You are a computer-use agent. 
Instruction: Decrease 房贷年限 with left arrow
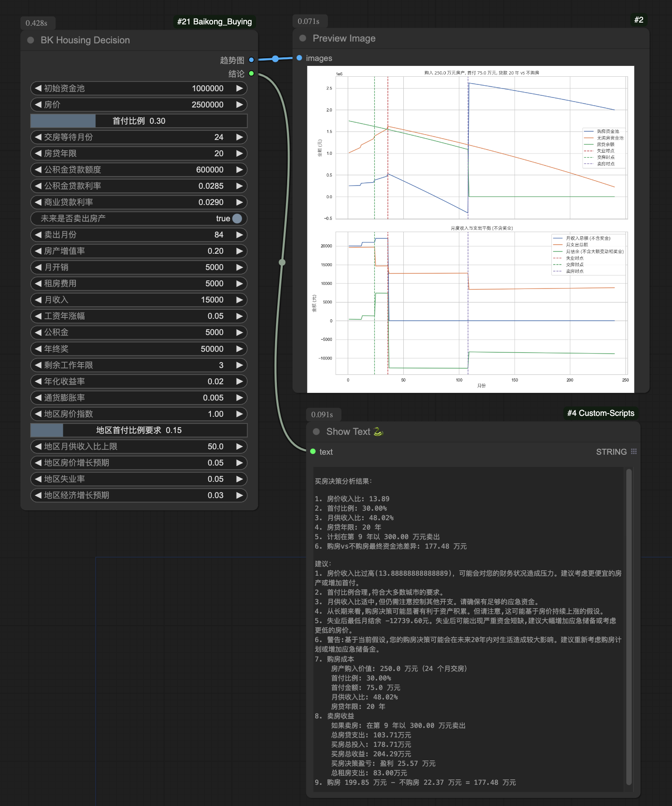(x=38, y=154)
